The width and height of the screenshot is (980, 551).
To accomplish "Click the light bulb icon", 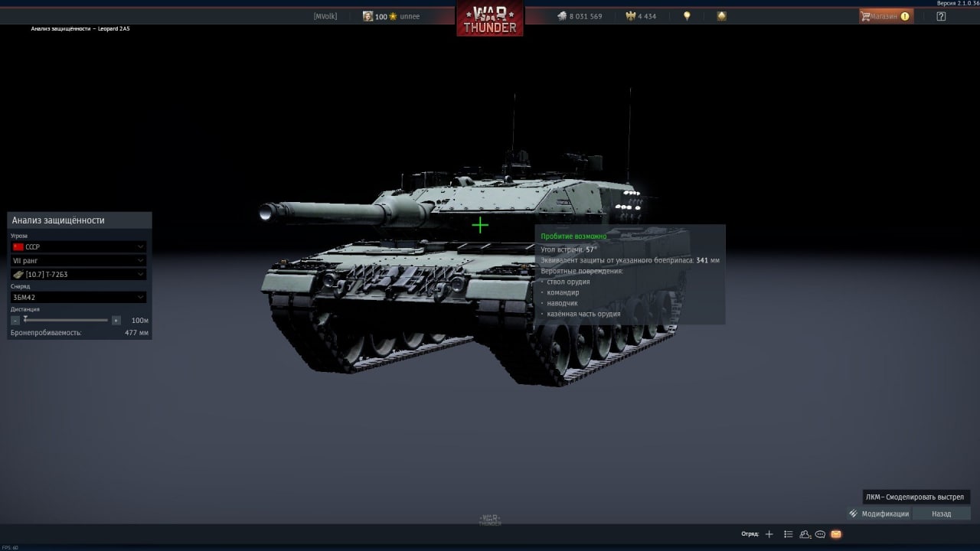I will (687, 16).
